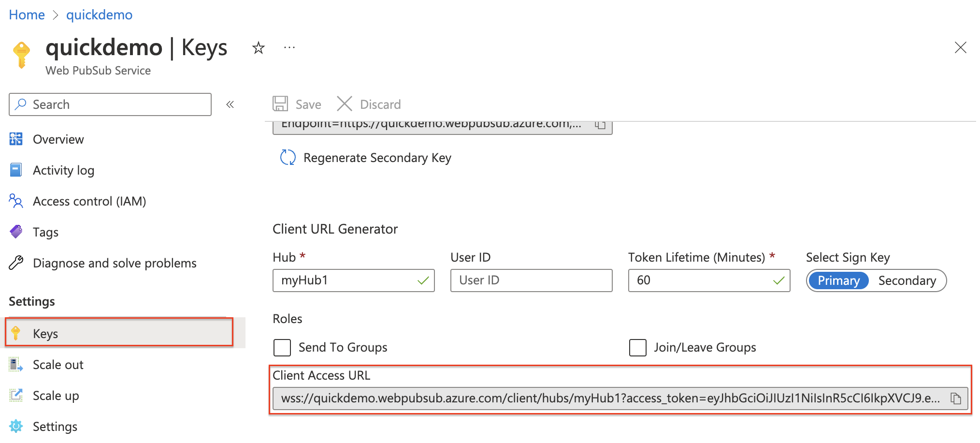980x443 pixels.
Task: Enable the Send To Groups role
Action: [x=282, y=347]
